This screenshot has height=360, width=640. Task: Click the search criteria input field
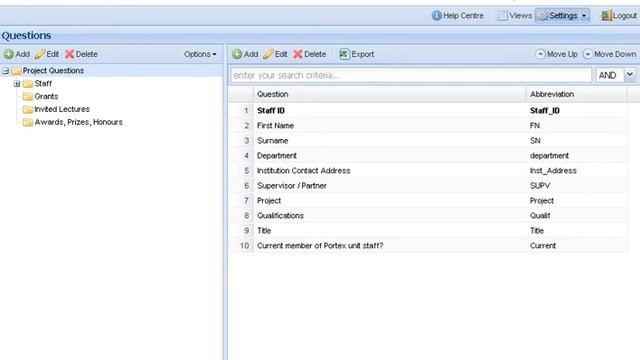pos(411,75)
